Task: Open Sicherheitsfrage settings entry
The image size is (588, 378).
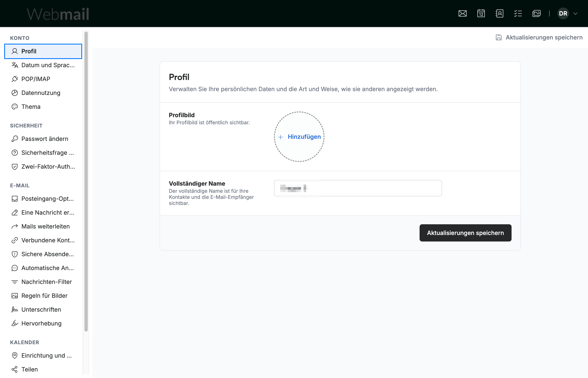Action: 43,153
